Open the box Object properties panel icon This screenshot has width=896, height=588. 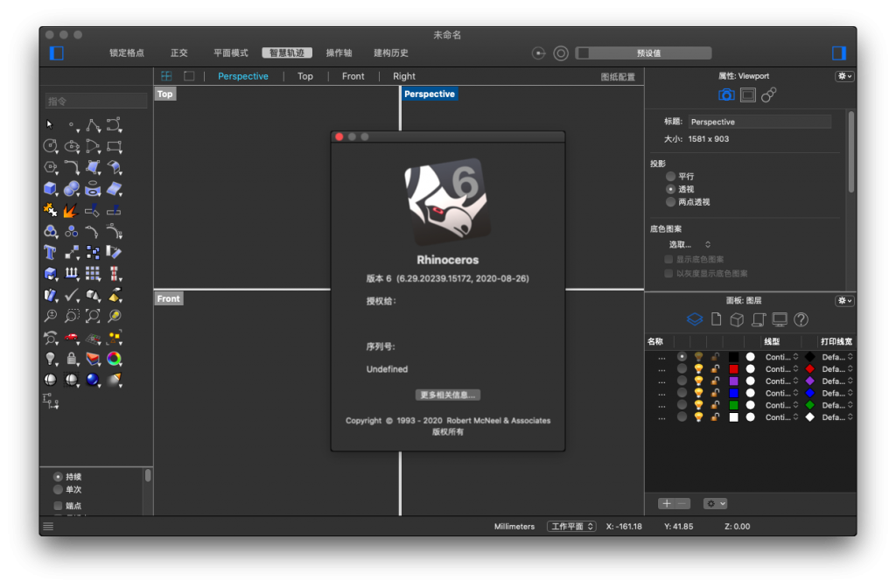click(737, 319)
